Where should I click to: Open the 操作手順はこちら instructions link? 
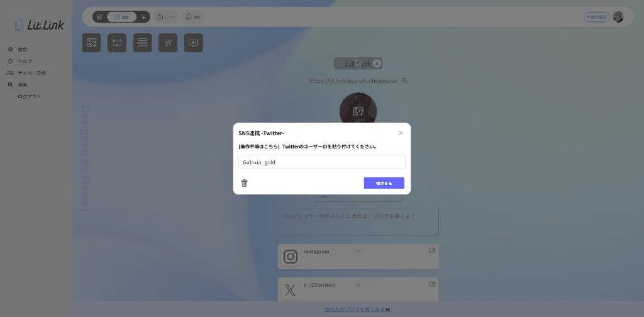259,147
